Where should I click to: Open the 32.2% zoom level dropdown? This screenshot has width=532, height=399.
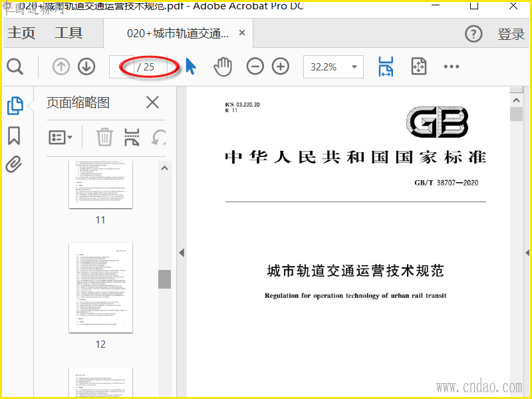tap(333, 67)
